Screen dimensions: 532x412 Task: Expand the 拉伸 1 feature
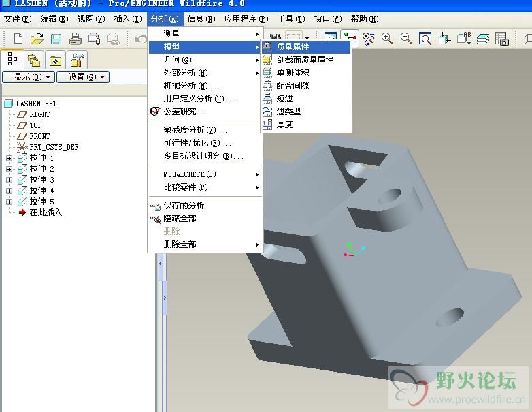[9, 158]
